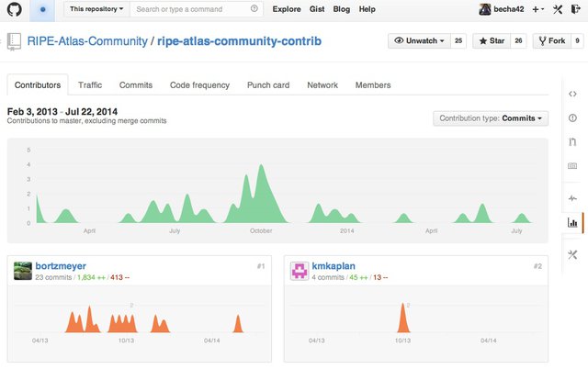Expand Contribution type Commits dropdown
Viewport: 588px width, 369px height.
[x=491, y=118]
